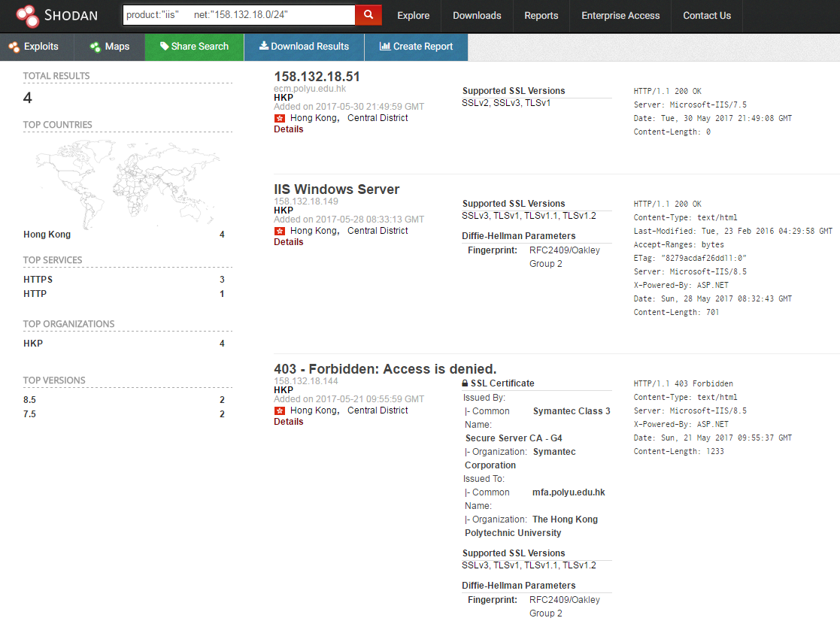Focus the search query input field
This screenshot has height=624, width=840.
coord(239,15)
